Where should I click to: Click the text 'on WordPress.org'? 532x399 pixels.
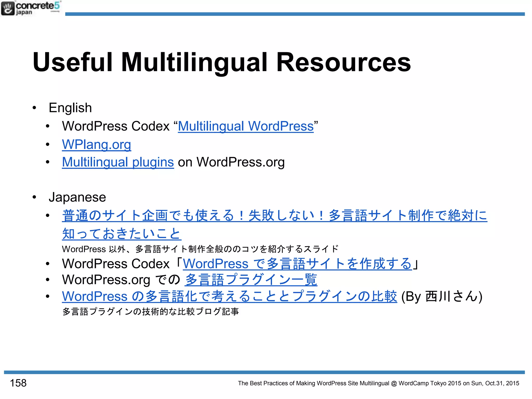231,162
